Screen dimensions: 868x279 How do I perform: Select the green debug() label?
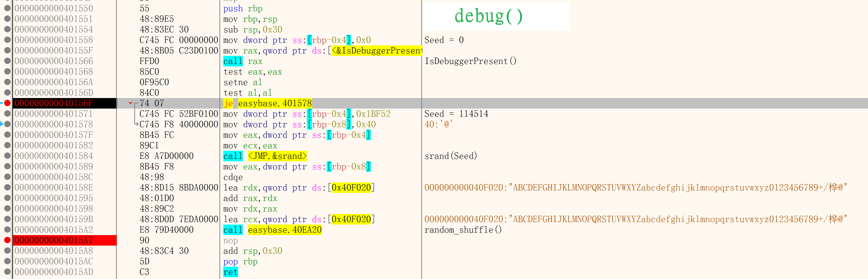(489, 16)
